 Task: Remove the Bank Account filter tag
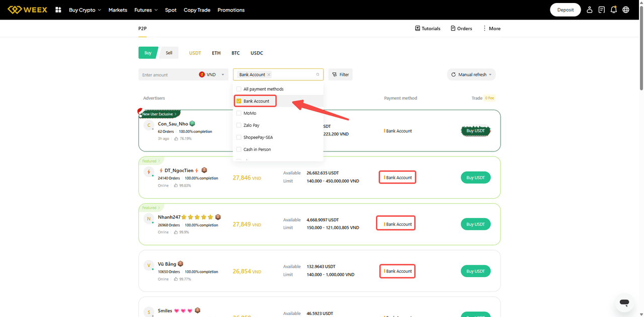pos(269,74)
